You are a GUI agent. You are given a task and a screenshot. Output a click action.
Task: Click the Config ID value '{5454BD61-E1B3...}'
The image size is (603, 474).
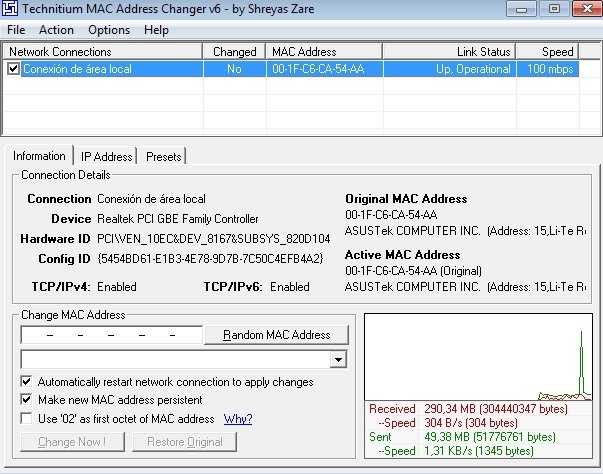(x=210, y=259)
